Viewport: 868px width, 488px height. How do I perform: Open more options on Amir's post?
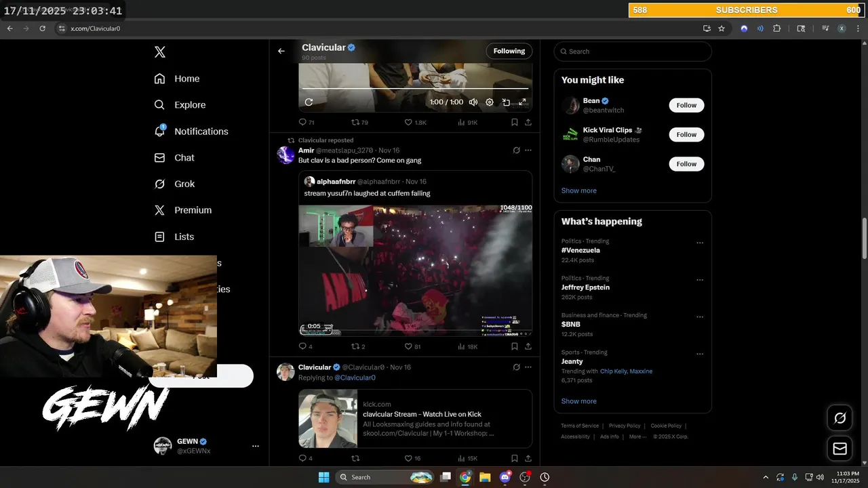point(528,150)
